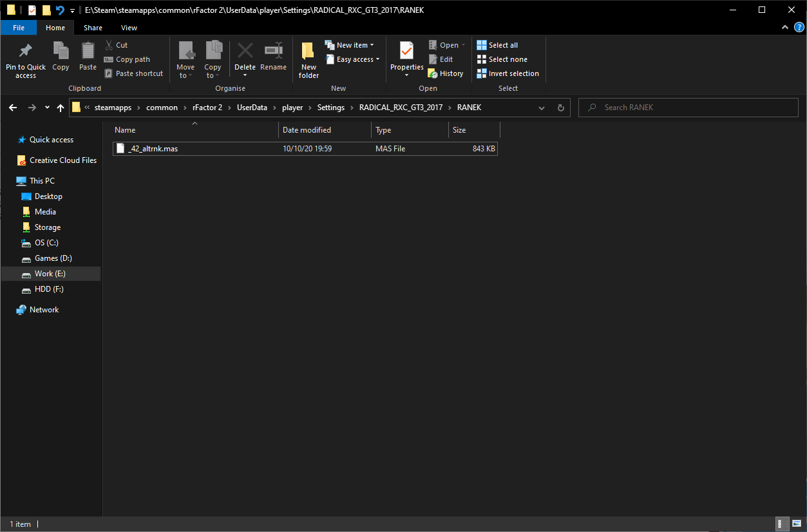Click the Pin to Quick access icon
The image size is (807, 532).
[26, 52]
